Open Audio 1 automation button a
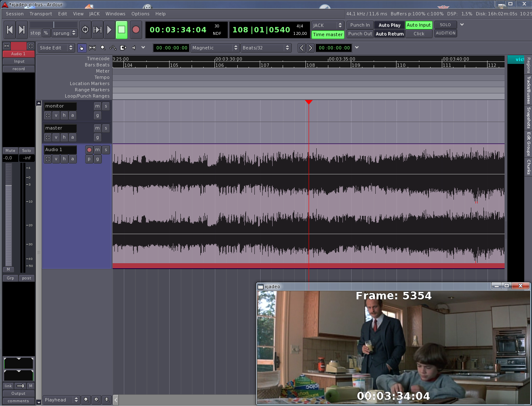The image size is (532, 406). [73, 159]
